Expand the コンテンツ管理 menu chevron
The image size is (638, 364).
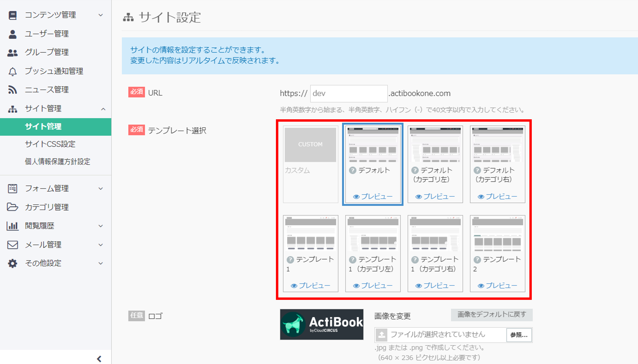click(x=101, y=15)
